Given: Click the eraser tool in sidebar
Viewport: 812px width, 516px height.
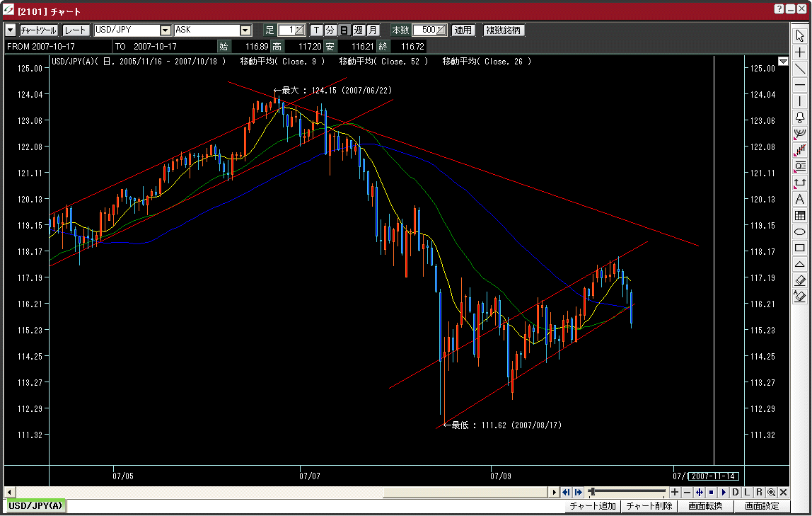Looking at the screenshot, I should [x=800, y=281].
